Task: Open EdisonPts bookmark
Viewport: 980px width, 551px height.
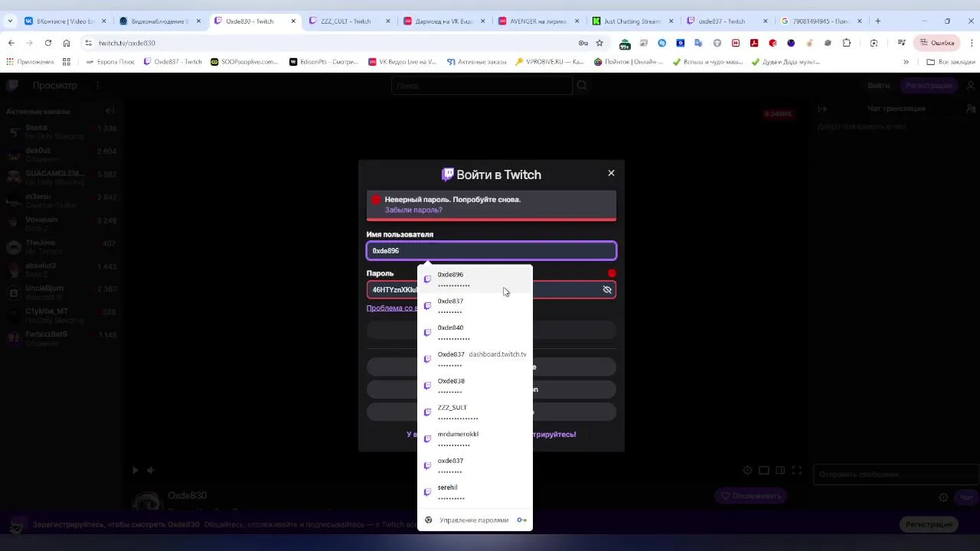Action: click(x=324, y=61)
